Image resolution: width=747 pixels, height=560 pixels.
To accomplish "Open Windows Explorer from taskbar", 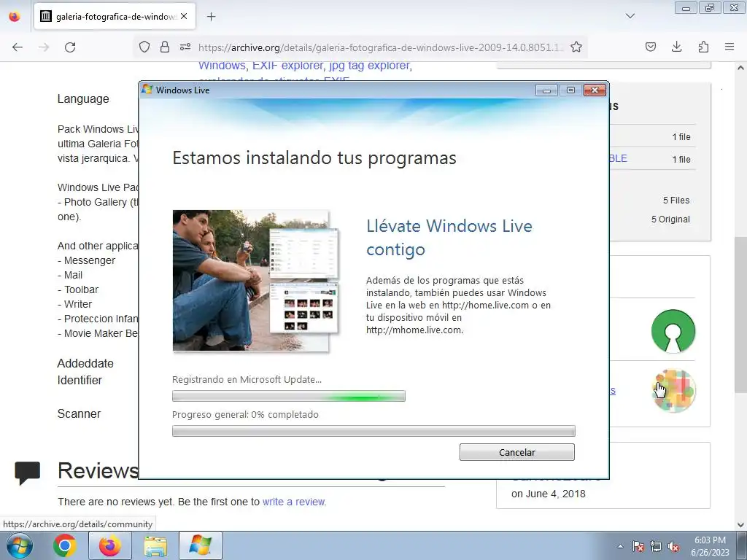I will click(155, 545).
